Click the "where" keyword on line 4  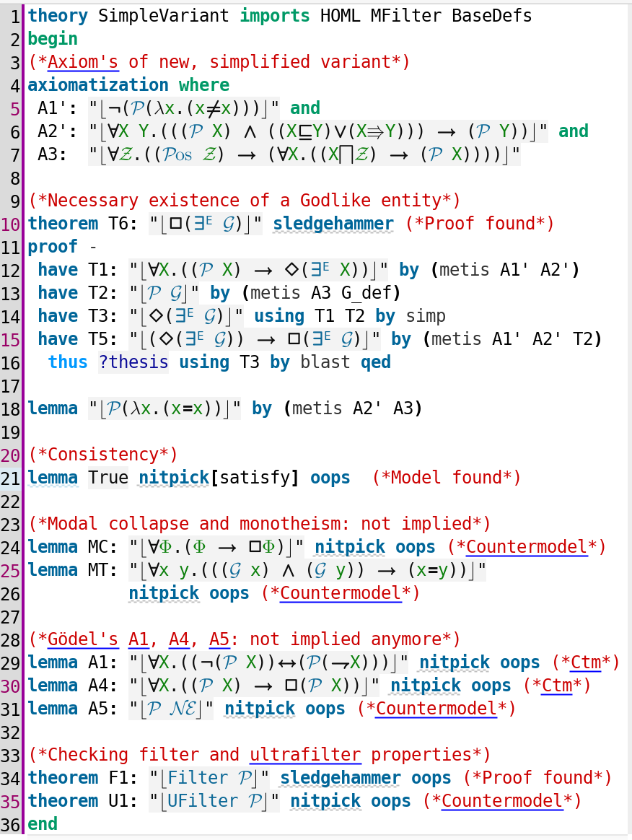[204, 84]
